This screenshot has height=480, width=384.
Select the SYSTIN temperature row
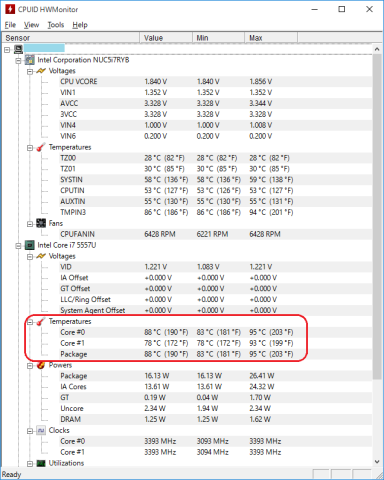215,180
